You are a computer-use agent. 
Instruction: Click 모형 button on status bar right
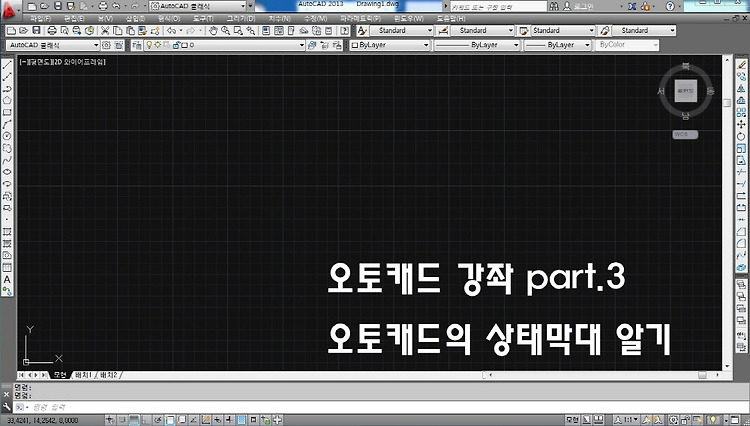572,420
